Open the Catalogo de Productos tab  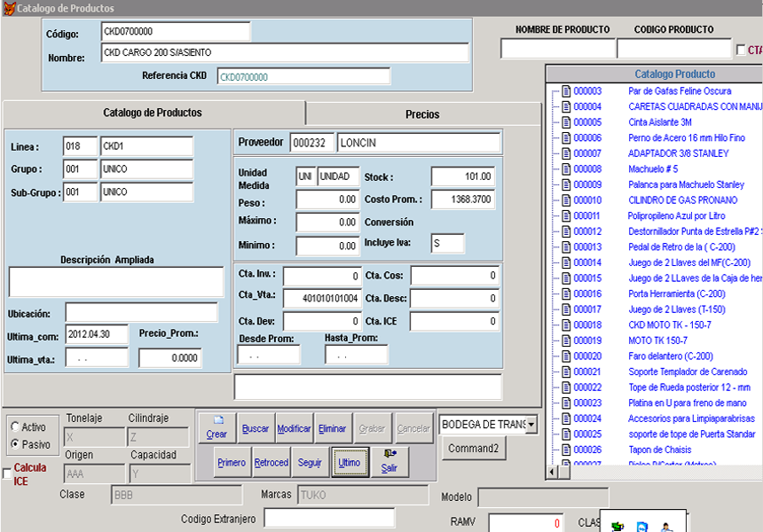coord(153,113)
